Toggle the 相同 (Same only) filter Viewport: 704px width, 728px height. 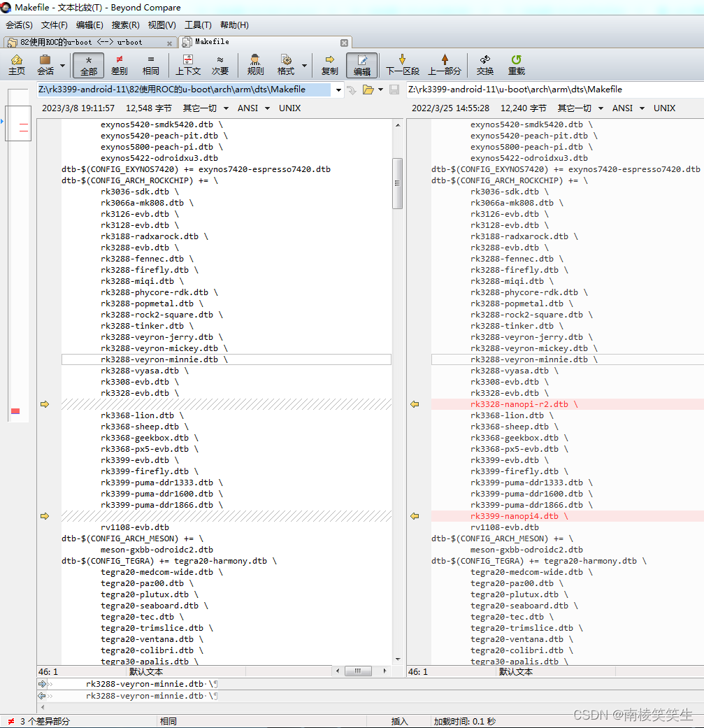point(151,64)
